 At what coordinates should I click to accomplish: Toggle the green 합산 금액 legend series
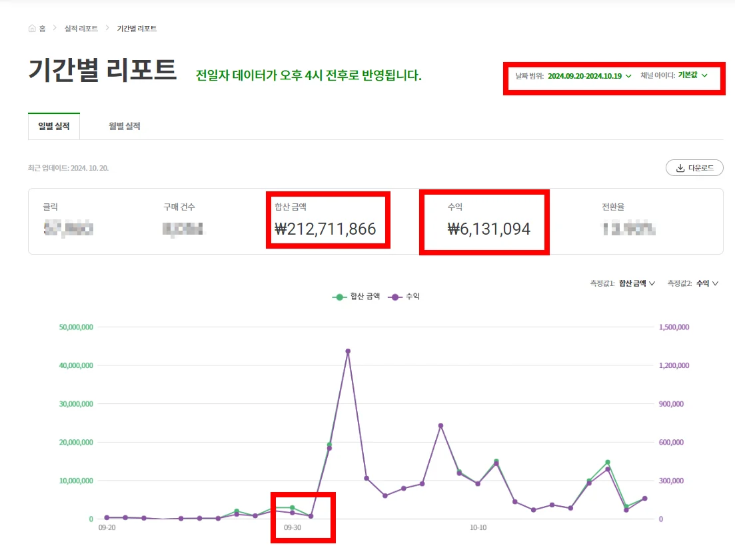[x=357, y=297]
